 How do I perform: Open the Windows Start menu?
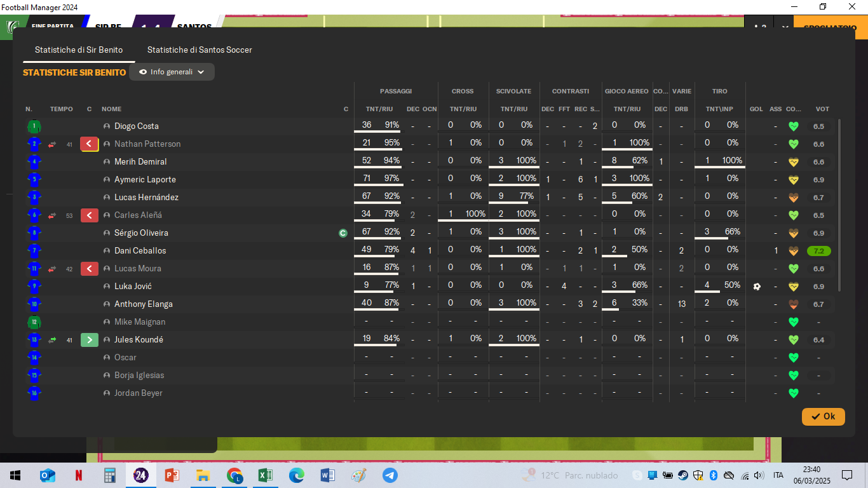(15, 475)
